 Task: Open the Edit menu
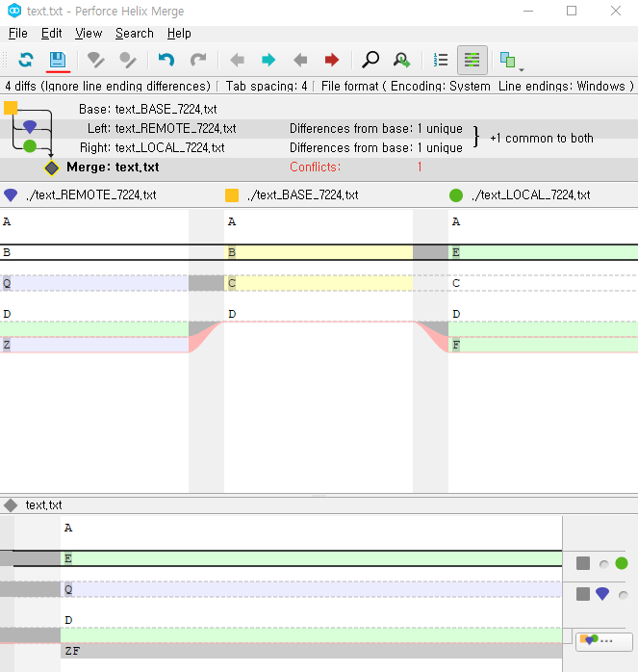click(x=51, y=34)
